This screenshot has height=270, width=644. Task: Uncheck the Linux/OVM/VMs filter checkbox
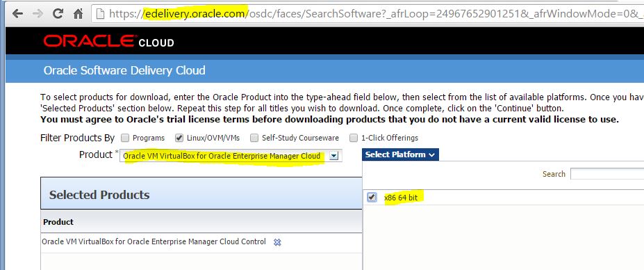[179, 138]
